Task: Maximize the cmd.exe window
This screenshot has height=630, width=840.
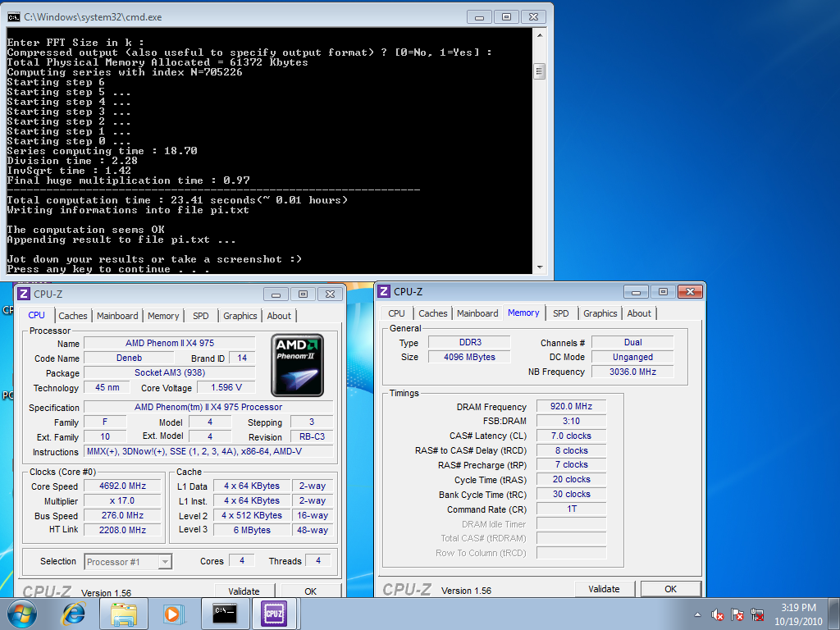Action: tap(506, 17)
